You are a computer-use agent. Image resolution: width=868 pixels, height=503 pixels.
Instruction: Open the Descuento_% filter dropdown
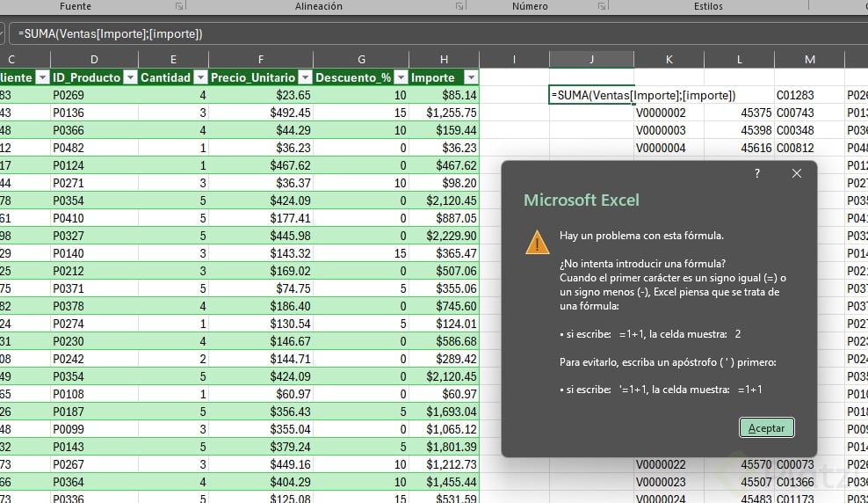(x=401, y=77)
